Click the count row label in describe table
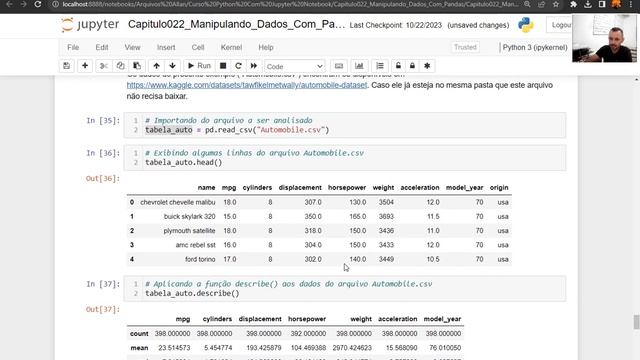Viewport: 640px width, 360px height. click(139, 334)
